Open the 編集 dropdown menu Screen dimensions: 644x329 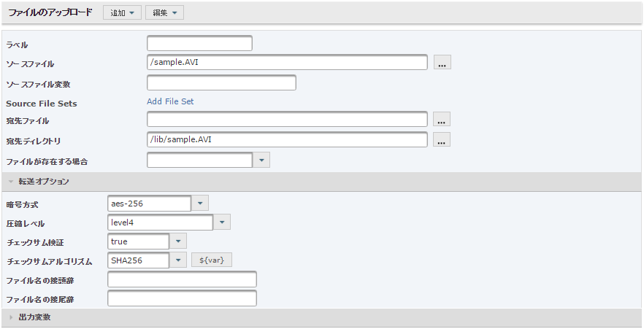[164, 12]
